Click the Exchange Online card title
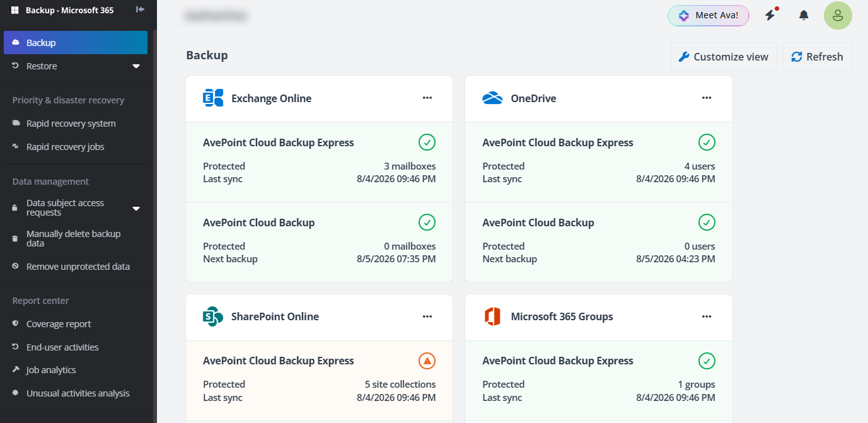Screen dimensions: 868x423 coord(271,98)
